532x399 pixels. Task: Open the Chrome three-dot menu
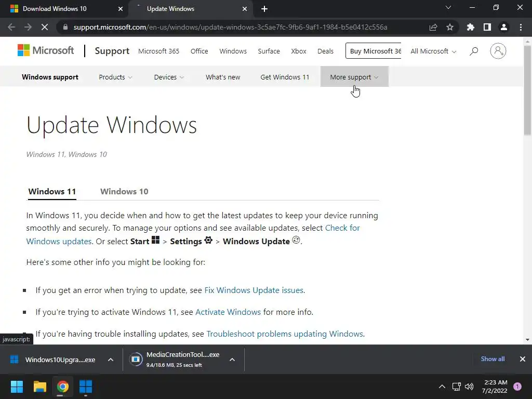(521, 27)
